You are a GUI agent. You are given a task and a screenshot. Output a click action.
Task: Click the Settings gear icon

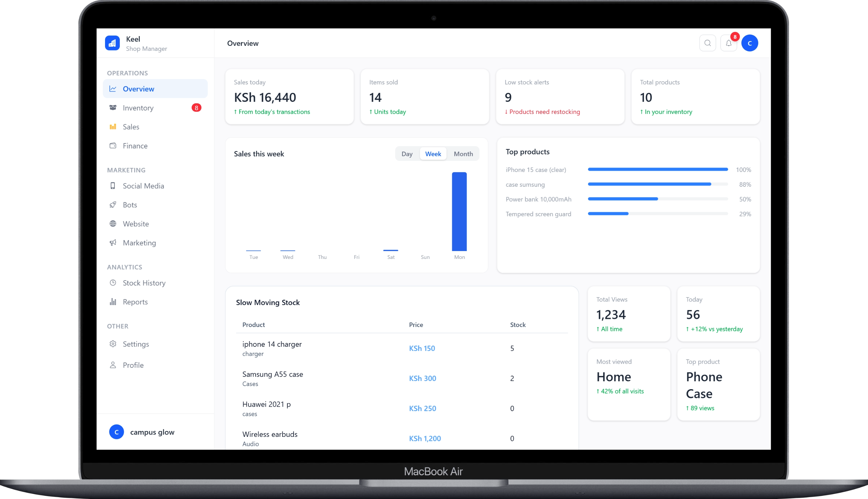(x=113, y=344)
